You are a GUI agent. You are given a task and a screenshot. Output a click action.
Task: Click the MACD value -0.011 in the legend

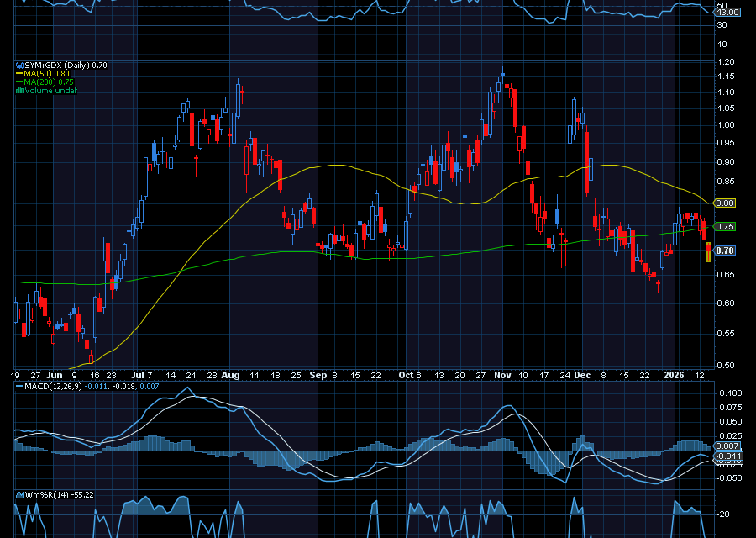(x=95, y=386)
